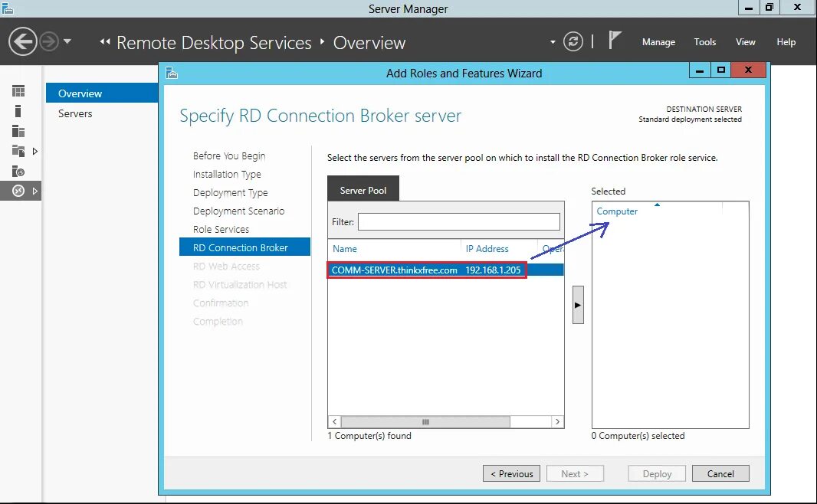Select COMM-SERVER.thinkxfree.com in the server pool
The width and height of the screenshot is (817, 504).
click(395, 270)
